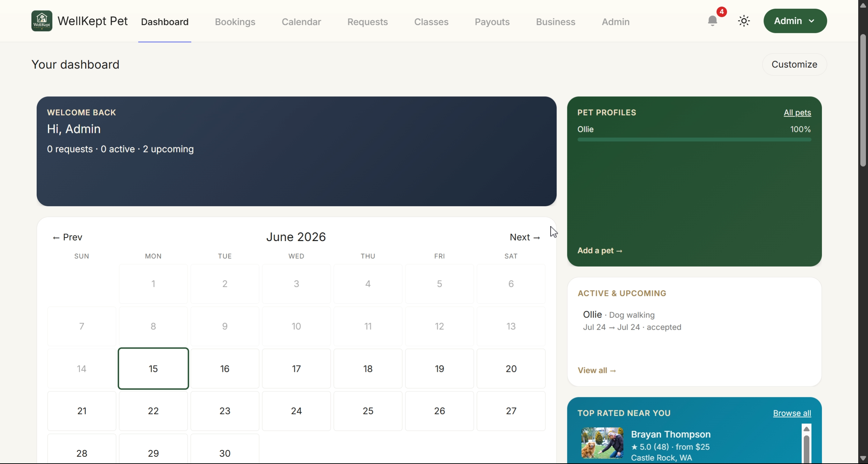Click the page scrollbar down arrow

coord(863,458)
